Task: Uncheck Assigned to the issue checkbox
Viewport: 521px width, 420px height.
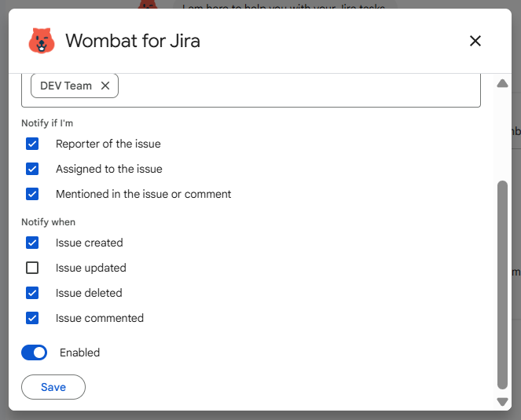Action: (32, 169)
